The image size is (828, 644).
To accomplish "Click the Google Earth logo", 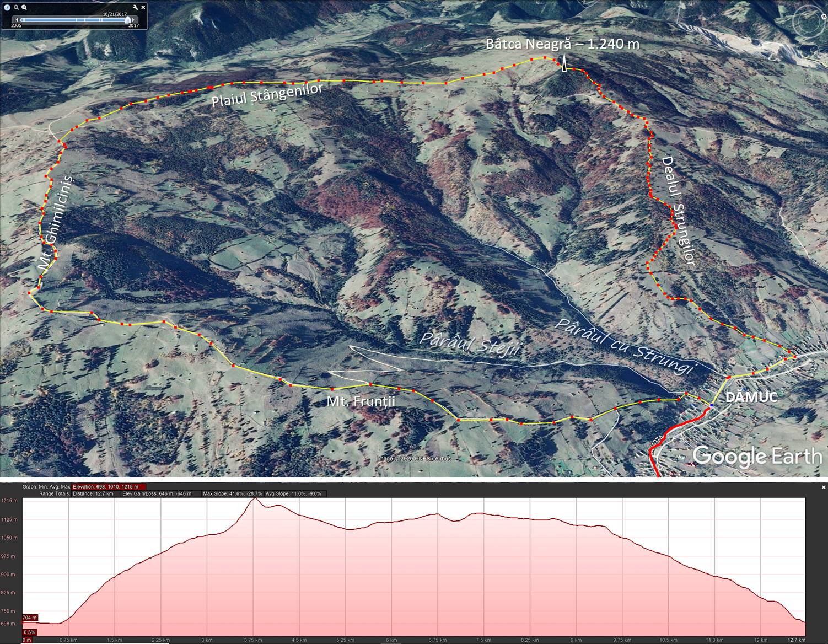I will [x=756, y=457].
